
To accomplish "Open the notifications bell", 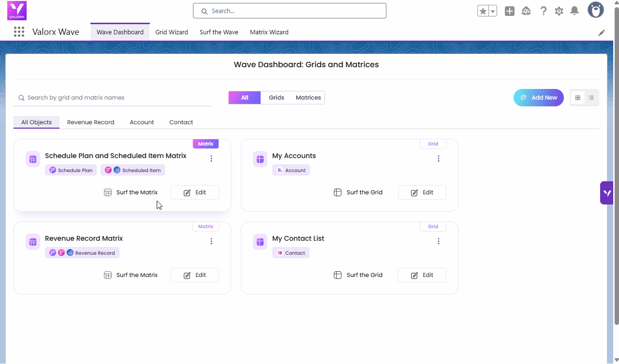I will [x=575, y=11].
